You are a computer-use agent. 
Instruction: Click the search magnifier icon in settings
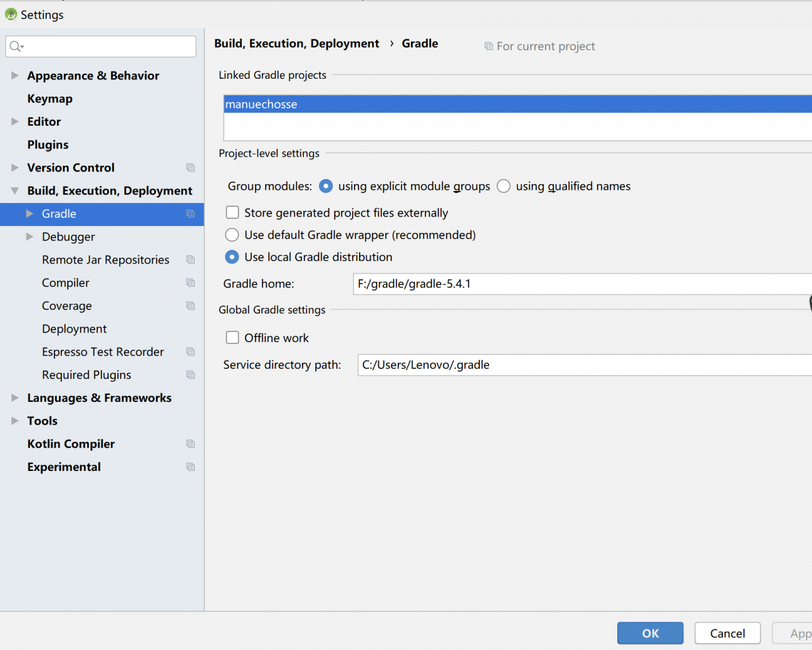[16, 46]
